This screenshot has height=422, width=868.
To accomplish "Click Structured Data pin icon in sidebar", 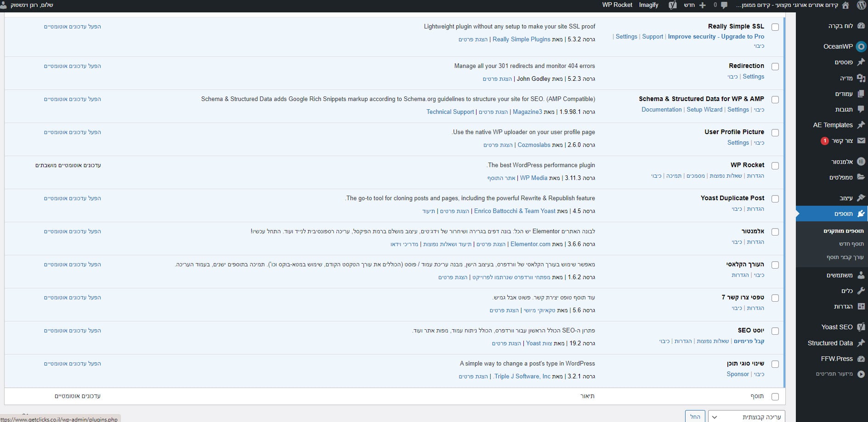I will click(861, 343).
